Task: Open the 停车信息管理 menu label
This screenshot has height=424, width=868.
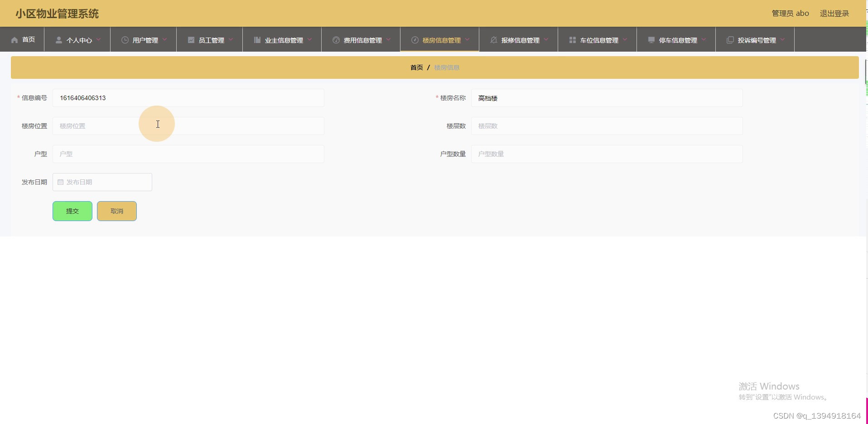Action: point(678,40)
